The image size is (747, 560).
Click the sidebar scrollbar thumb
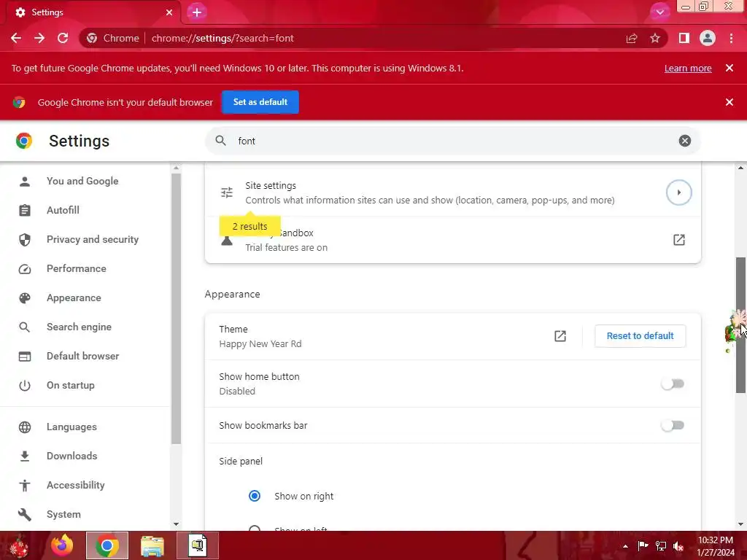[176, 308]
